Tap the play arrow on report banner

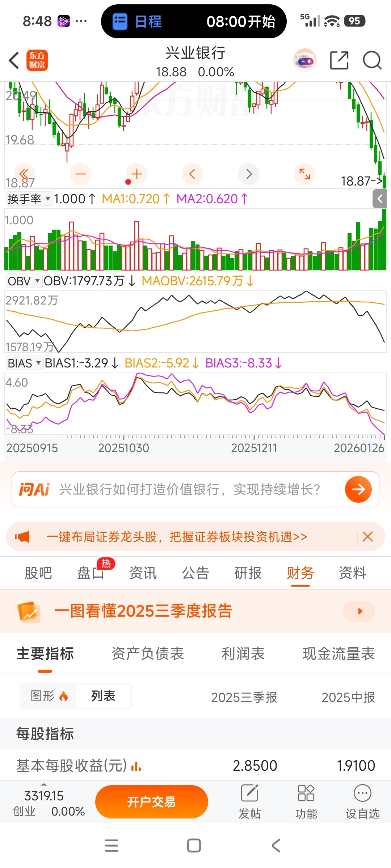tap(359, 611)
